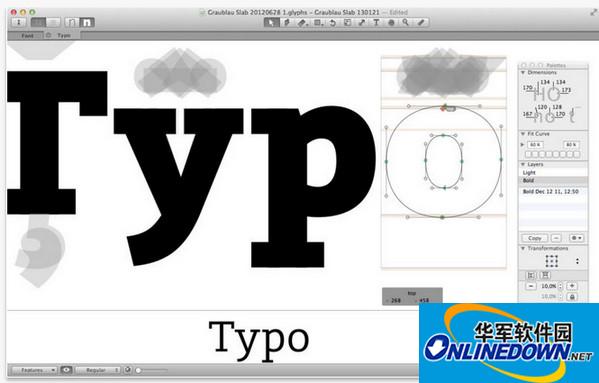This screenshot has width=599, height=383.
Task: Remove layer with the minus button
Action: click(x=556, y=238)
